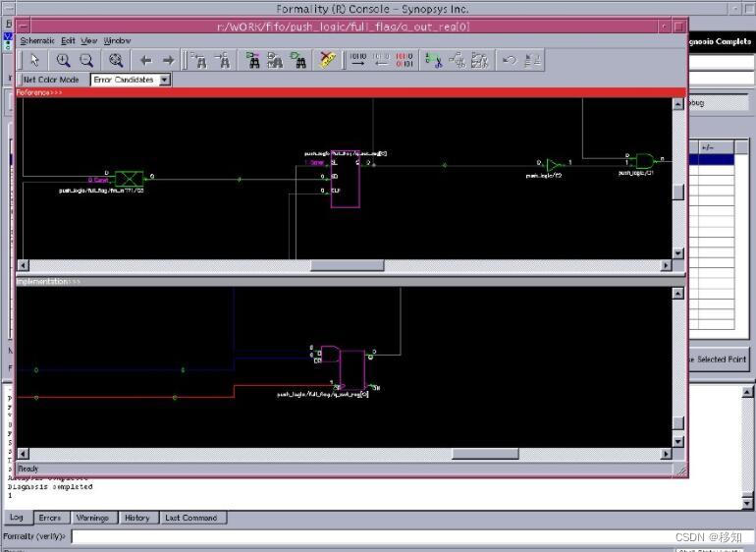Switch to the Last Command tab

tap(191, 518)
